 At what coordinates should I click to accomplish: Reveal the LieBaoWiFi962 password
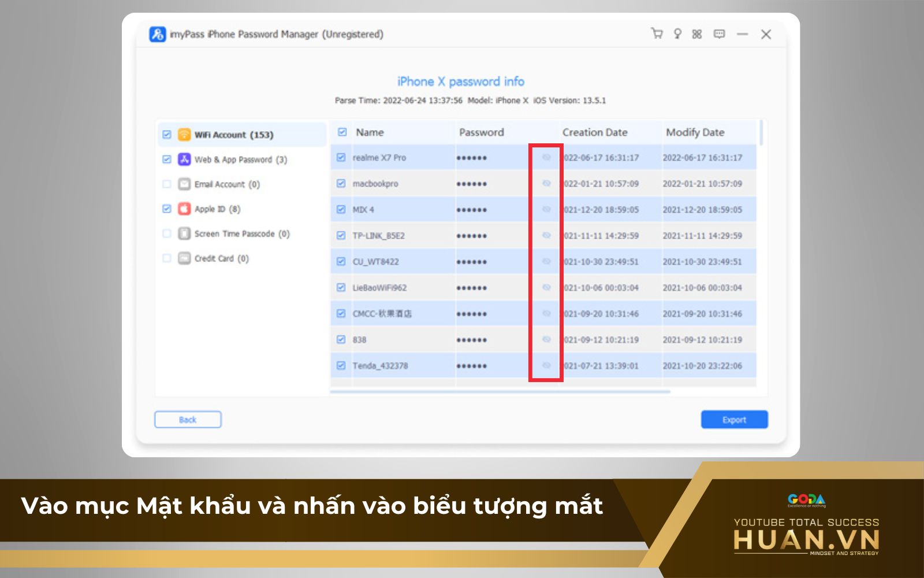tap(546, 287)
